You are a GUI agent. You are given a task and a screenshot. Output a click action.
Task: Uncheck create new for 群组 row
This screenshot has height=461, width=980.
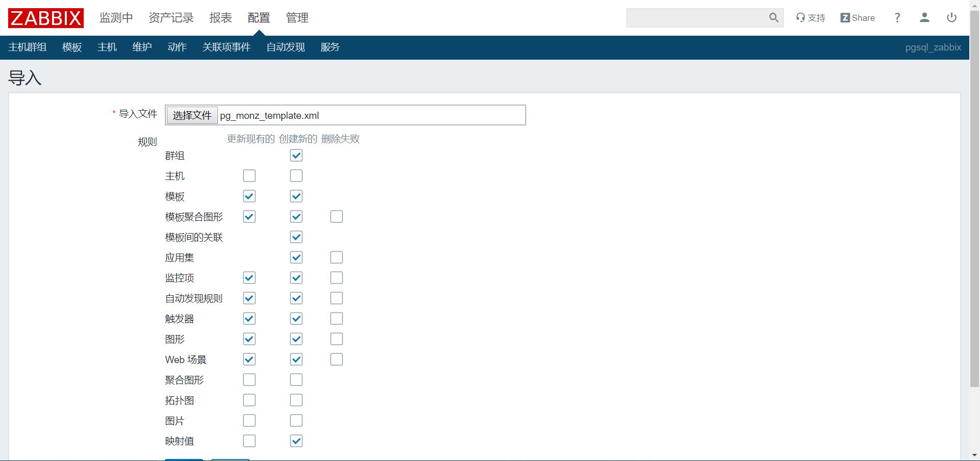[296, 156]
